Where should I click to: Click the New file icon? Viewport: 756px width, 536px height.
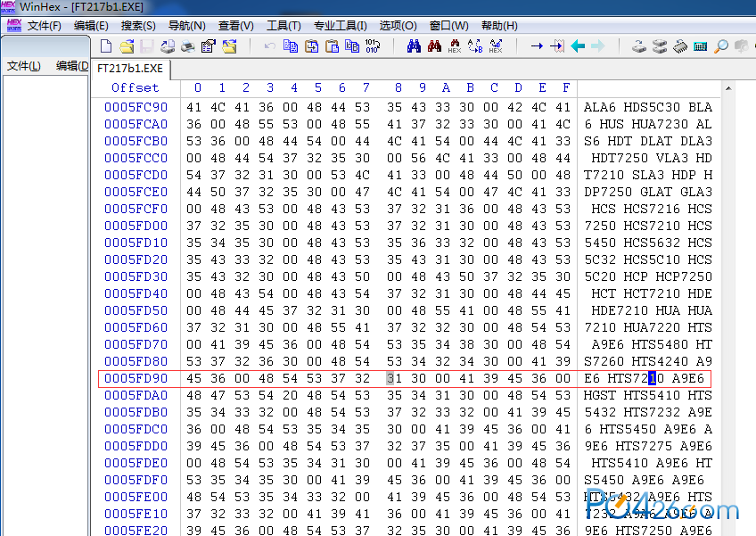[x=106, y=46]
